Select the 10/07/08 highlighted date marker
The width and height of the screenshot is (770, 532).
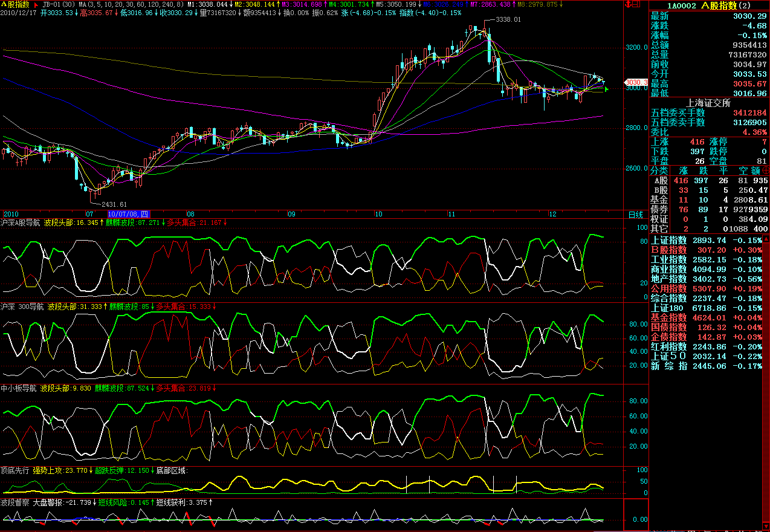tap(128, 214)
